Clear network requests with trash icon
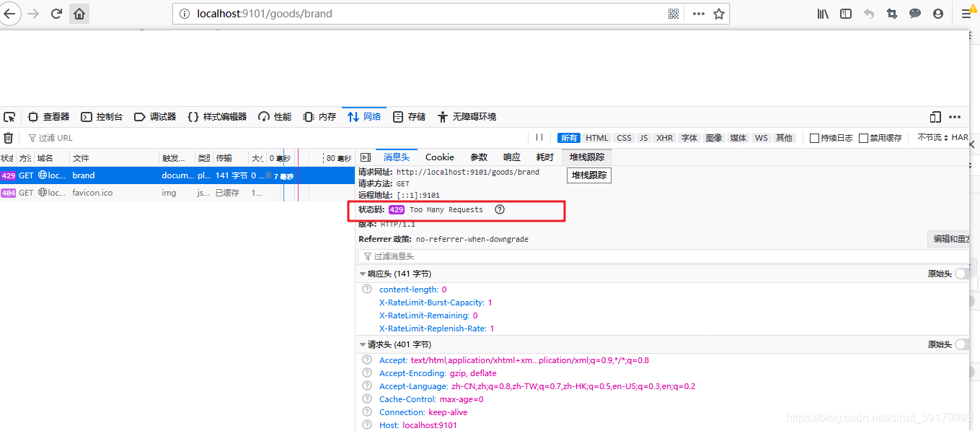Viewport: 980px width, 431px height. pos(9,138)
